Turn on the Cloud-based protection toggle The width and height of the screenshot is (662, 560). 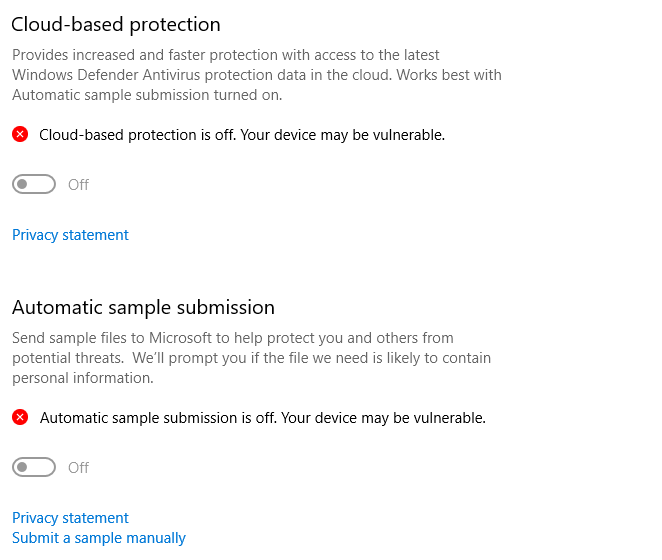coord(34,185)
